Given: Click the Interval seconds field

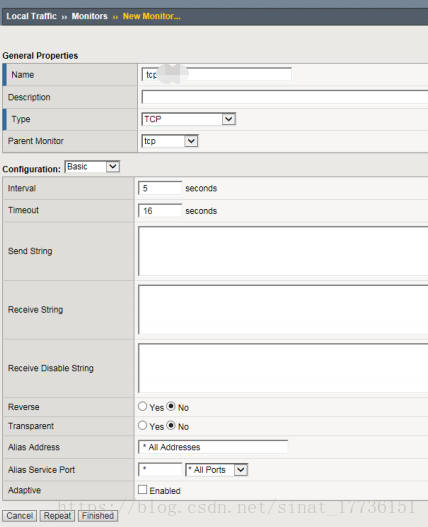Looking at the screenshot, I should 160,188.
